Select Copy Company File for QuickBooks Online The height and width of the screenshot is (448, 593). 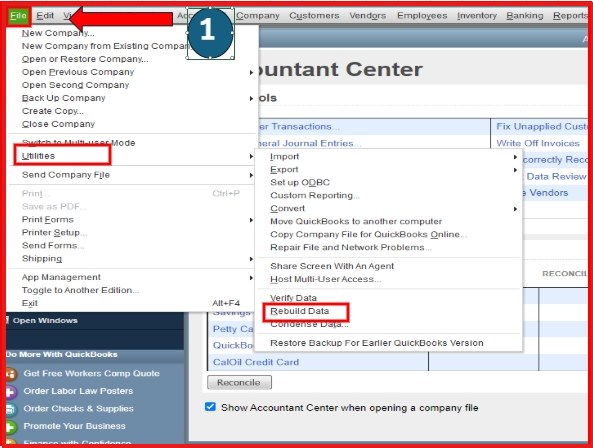369,234
